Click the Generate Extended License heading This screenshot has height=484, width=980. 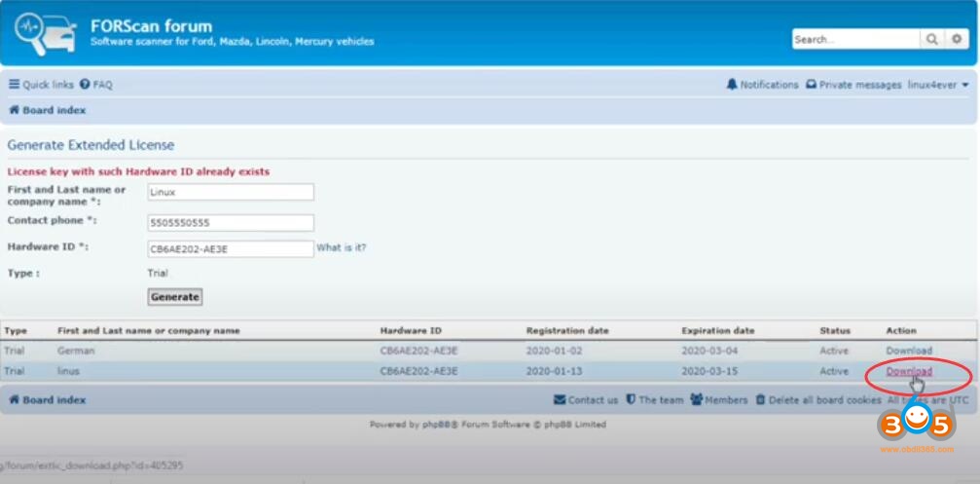point(91,145)
